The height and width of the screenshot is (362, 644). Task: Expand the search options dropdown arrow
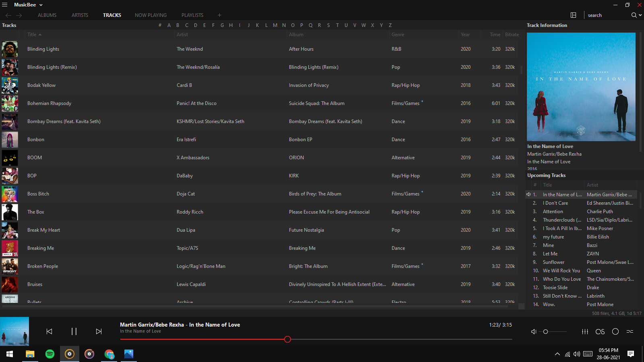tap(640, 15)
